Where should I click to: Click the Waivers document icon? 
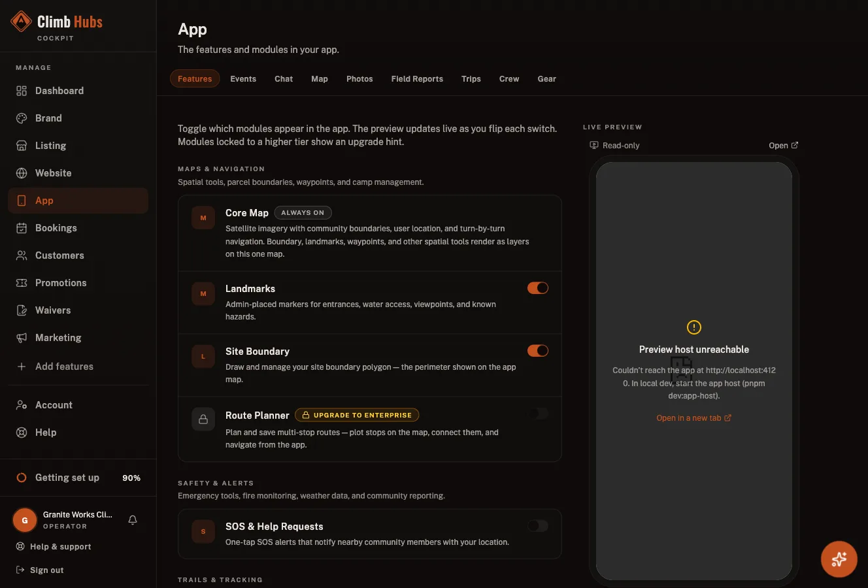click(22, 310)
